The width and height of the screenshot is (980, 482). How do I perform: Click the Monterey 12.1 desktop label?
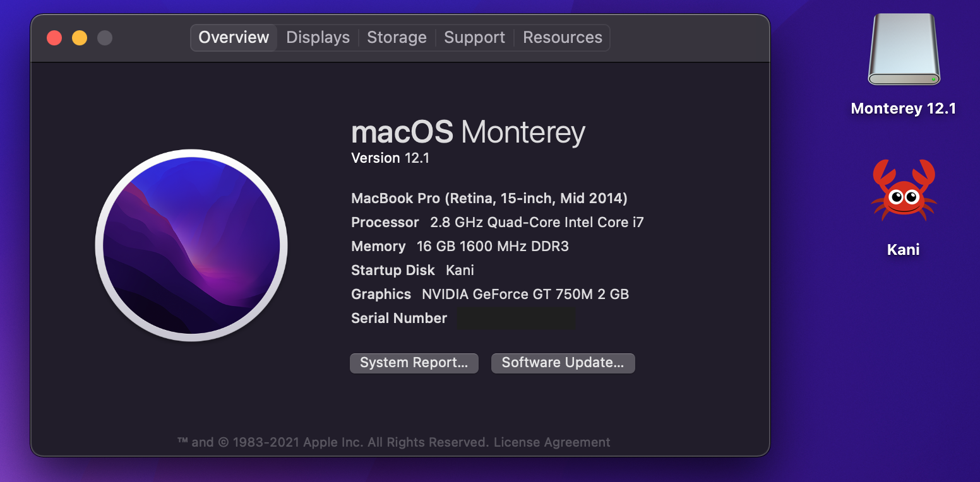tap(903, 109)
